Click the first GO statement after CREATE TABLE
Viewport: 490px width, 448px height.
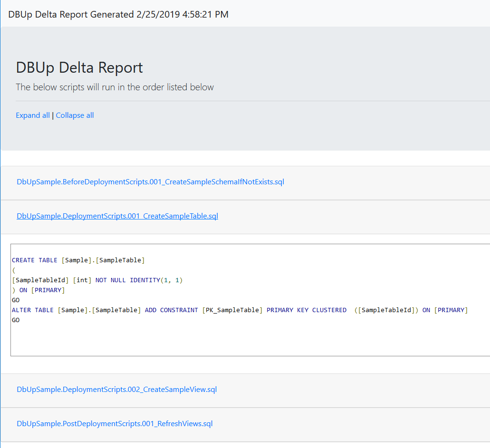point(16,300)
